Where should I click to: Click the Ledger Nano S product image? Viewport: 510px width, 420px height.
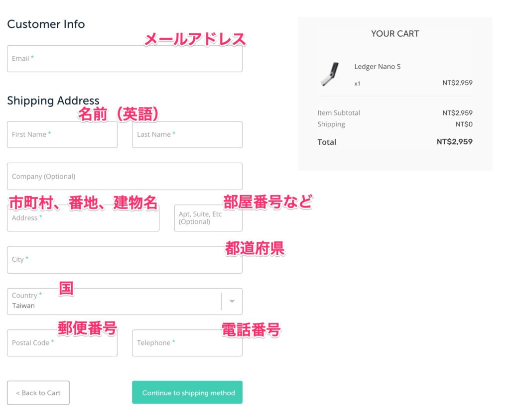[330, 75]
